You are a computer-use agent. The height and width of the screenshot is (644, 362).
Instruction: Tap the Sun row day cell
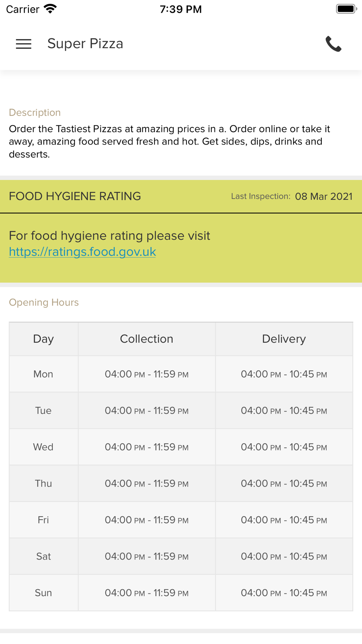click(43, 593)
